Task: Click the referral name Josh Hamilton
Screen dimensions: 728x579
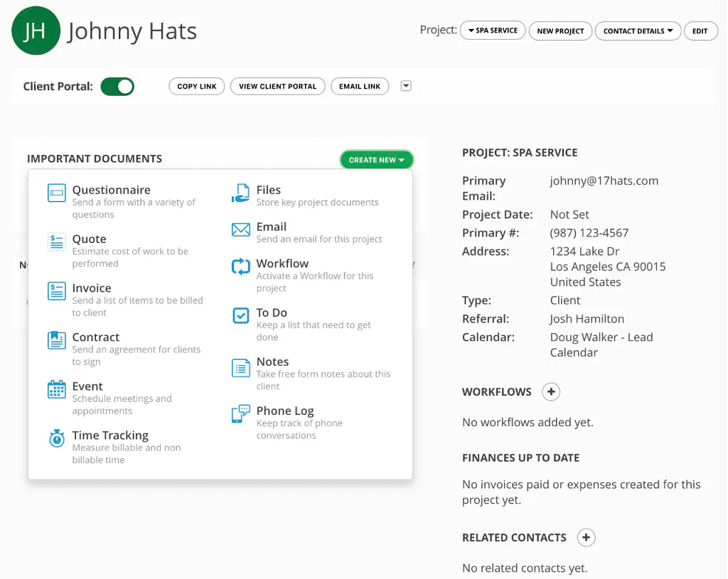Action: [x=587, y=319]
